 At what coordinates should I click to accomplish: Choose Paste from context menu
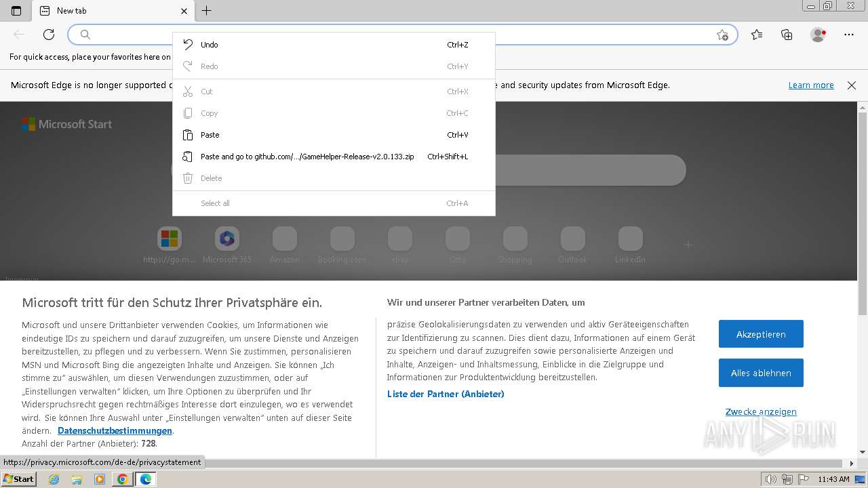coord(334,135)
